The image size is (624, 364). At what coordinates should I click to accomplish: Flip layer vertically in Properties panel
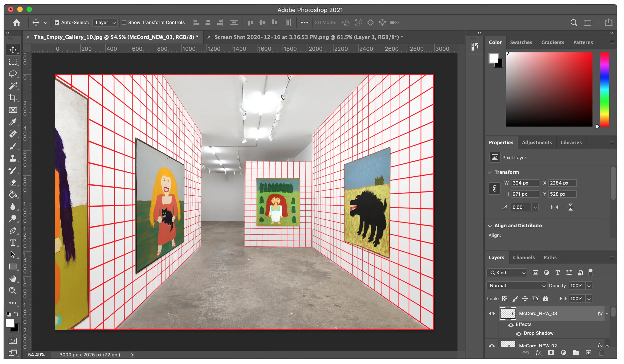point(571,207)
